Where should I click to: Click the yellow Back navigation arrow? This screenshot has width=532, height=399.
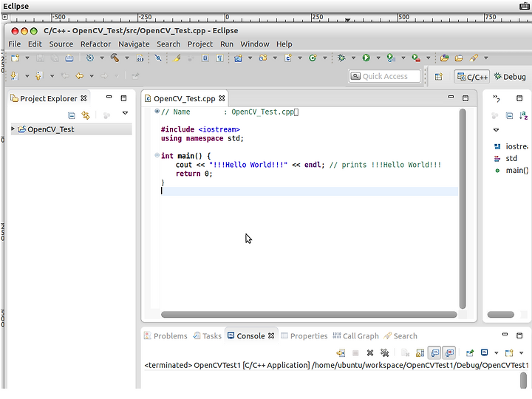pyautogui.click(x=79, y=76)
